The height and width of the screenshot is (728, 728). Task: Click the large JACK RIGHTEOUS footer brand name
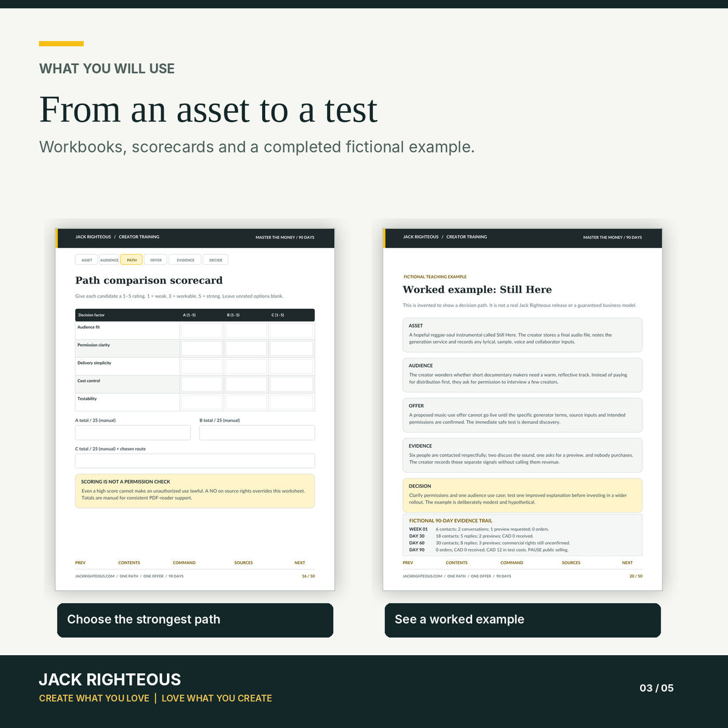pyautogui.click(x=110, y=679)
